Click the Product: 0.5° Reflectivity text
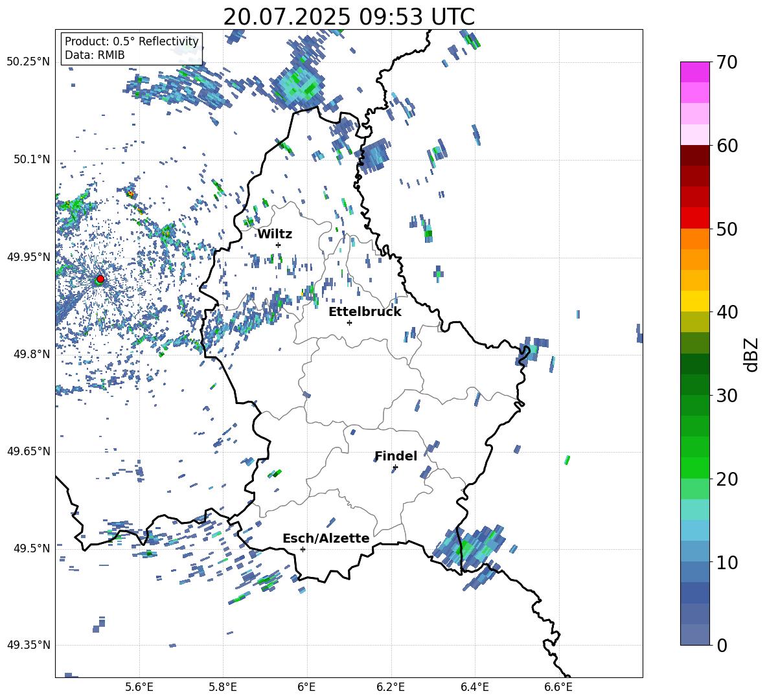This screenshot has height=700, width=767. [x=132, y=41]
